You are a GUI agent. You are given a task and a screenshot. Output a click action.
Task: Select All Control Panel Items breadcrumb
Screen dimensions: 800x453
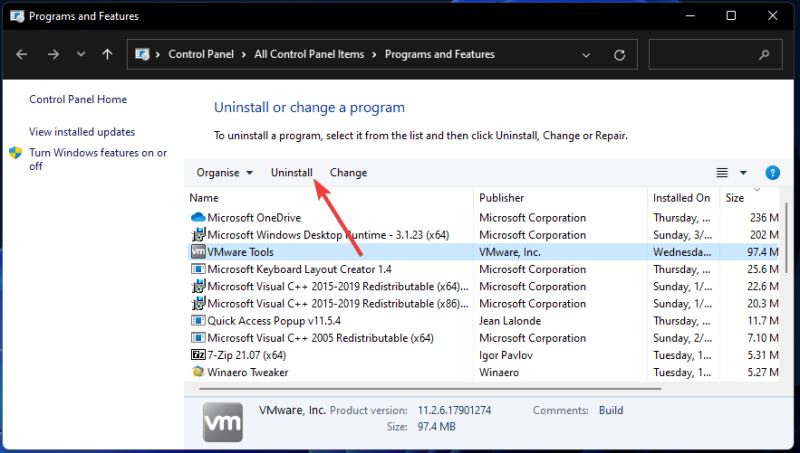pyautogui.click(x=309, y=54)
